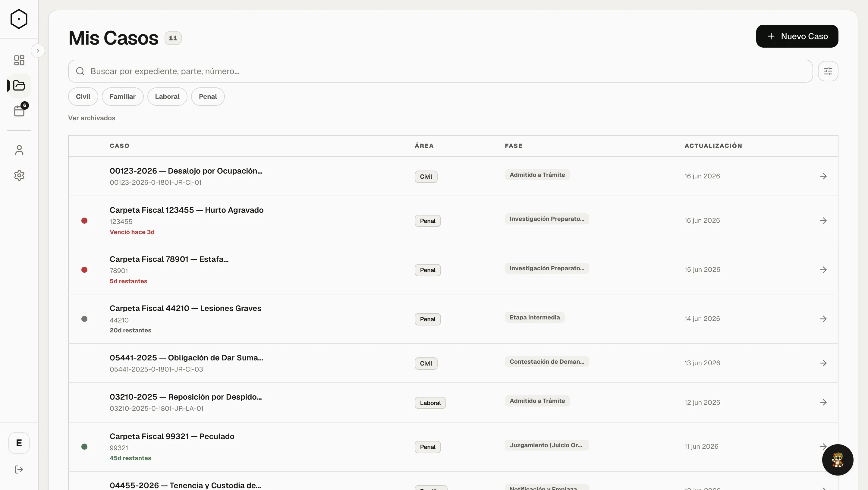
Task: Click the hexagon app logo
Action: (19, 19)
